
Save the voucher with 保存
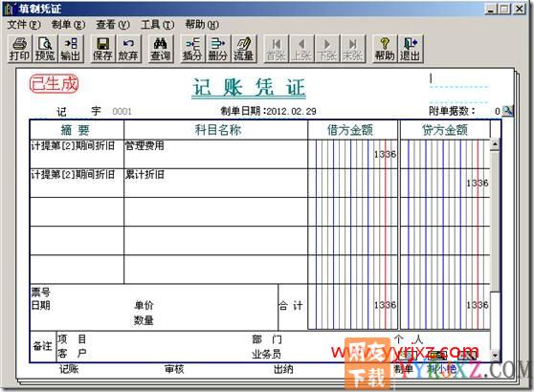pos(102,49)
